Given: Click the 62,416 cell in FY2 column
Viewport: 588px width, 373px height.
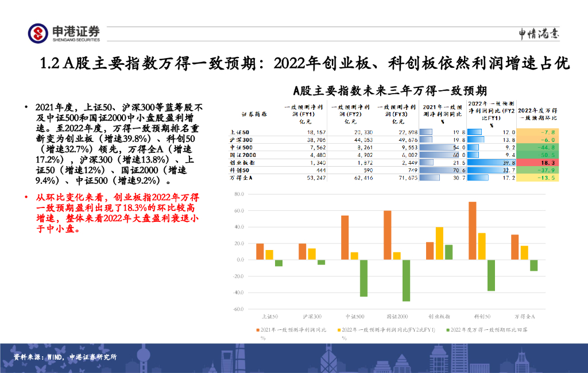Looking at the screenshot, I should coord(363,178).
